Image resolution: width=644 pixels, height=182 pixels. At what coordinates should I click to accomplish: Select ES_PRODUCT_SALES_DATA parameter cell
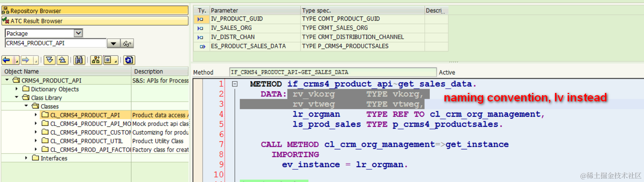(x=255, y=46)
